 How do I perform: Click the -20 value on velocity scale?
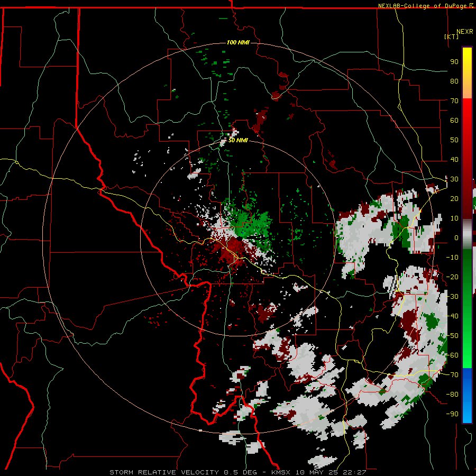tap(452, 277)
